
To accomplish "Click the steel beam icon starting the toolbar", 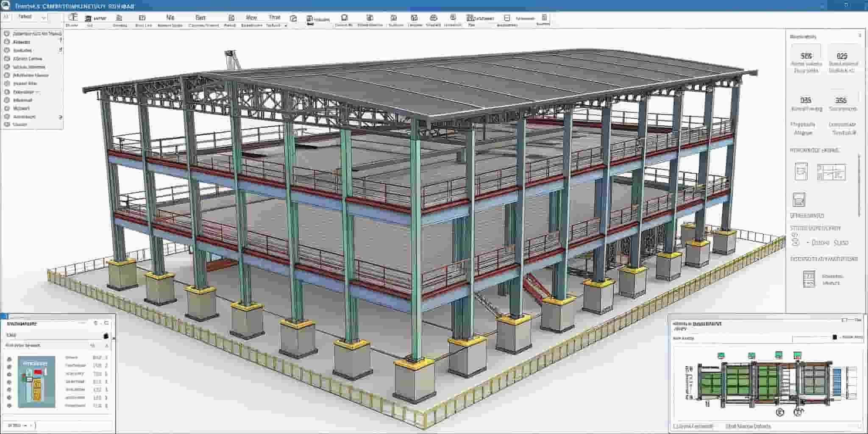I will pyautogui.click(x=73, y=17).
